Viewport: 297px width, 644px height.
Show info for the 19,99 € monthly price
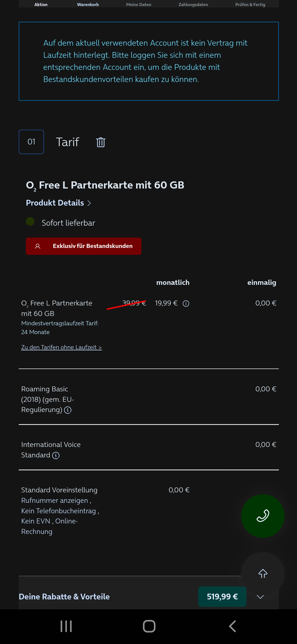[x=186, y=304]
